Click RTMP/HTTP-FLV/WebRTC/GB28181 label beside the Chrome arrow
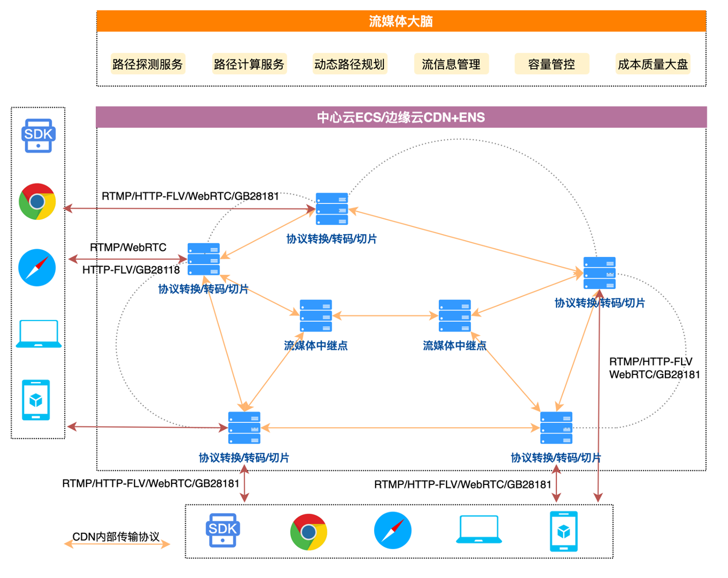The width and height of the screenshot is (728, 578). (x=191, y=196)
